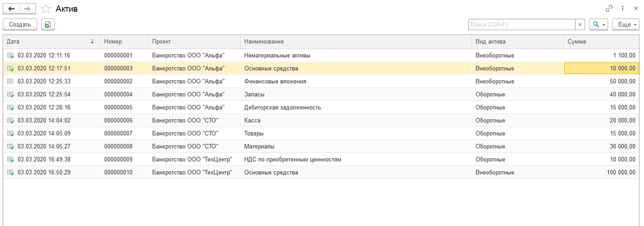Select number cell 000000004

(124, 94)
